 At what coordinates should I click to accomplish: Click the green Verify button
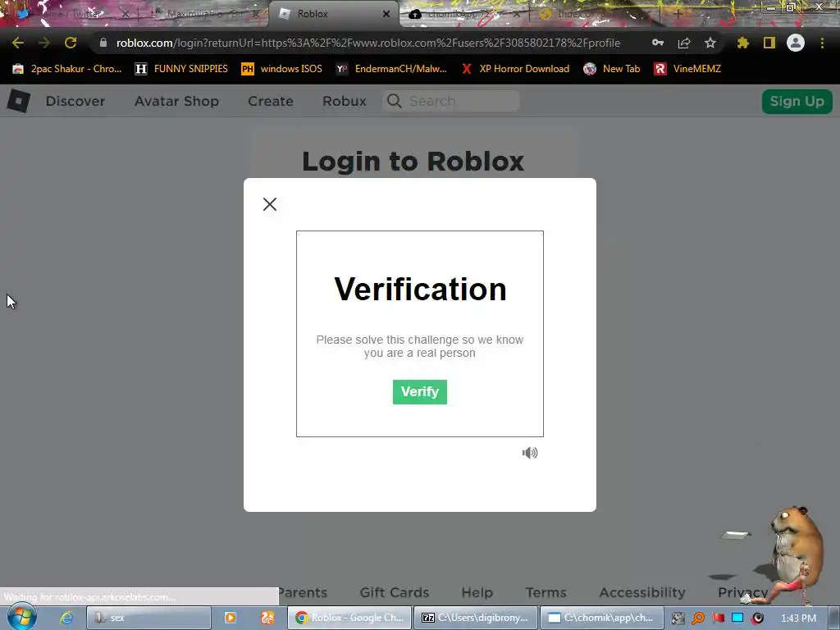tap(419, 392)
